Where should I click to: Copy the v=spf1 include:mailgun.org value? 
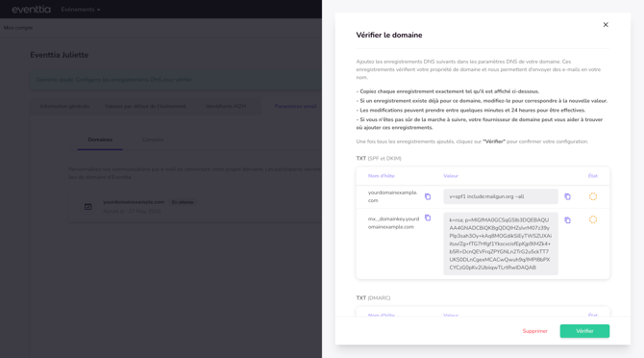point(567,196)
